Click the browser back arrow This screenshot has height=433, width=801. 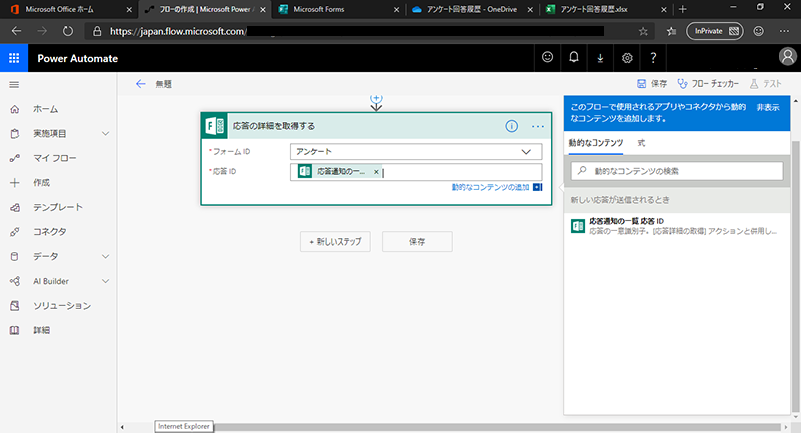pyautogui.click(x=16, y=31)
